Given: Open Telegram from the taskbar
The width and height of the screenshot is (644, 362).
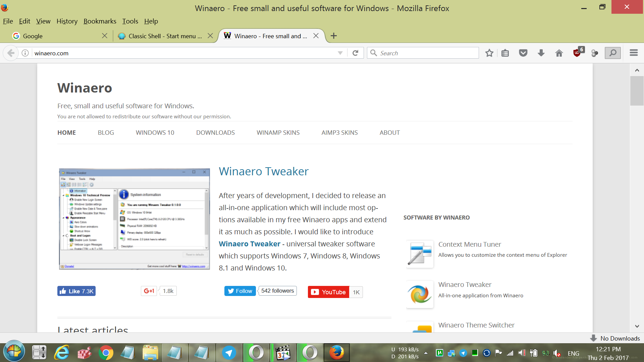Looking at the screenshot, I should click(229, 353).
